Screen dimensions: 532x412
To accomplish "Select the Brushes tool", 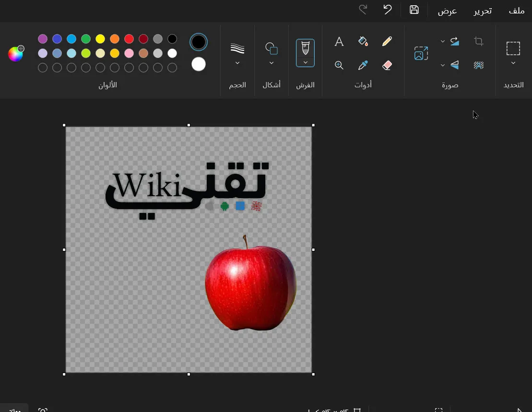I will pos(306,48).
